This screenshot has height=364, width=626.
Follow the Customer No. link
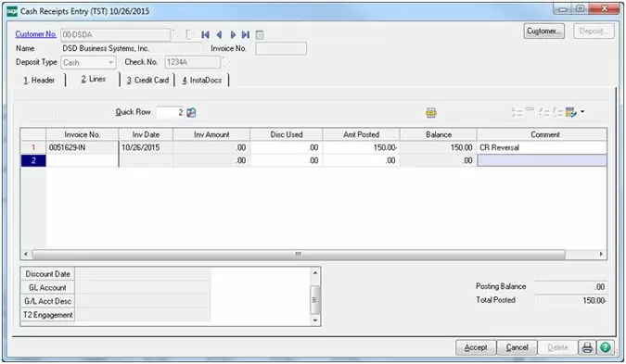(x=35, y=34)
